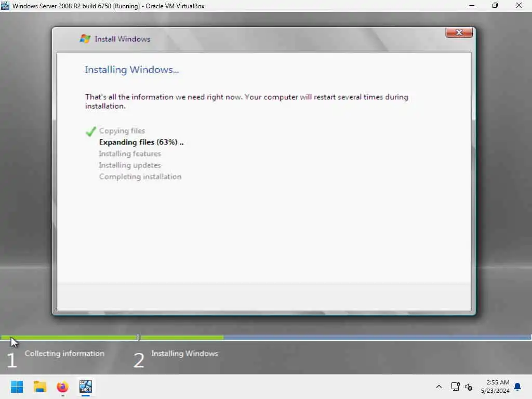Click the VirtualBox icon in the host title bar
This screenshot has height=399, width=532.
(5, 5)
